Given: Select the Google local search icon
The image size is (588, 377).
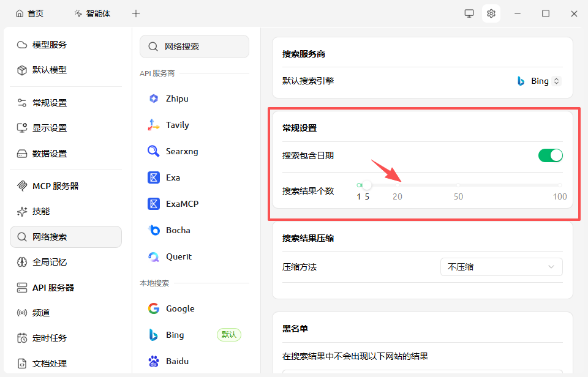Looking at the screenshot, I should 153,308.
